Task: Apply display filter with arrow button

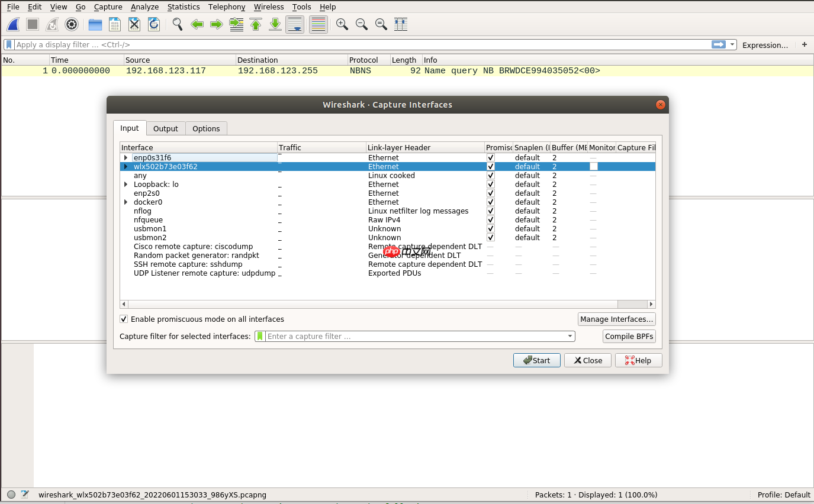Action: [x=719, y=44]
